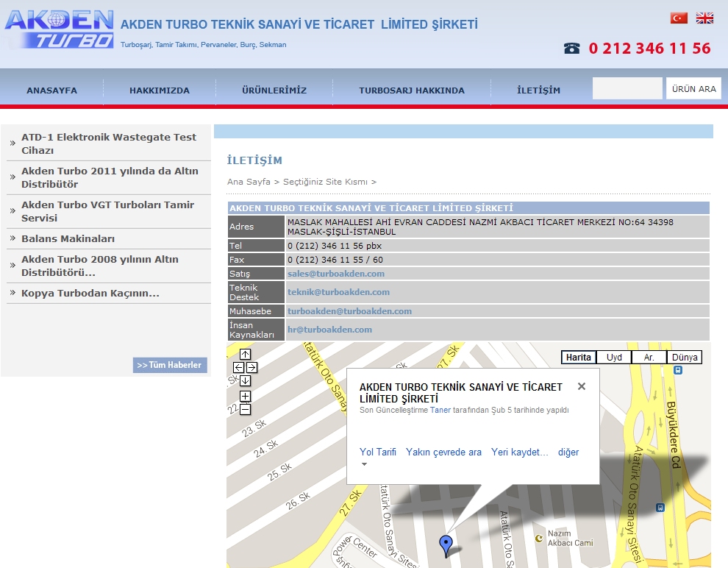
Task: Click upper bus stop icon on map
Action: coord(678,370)
